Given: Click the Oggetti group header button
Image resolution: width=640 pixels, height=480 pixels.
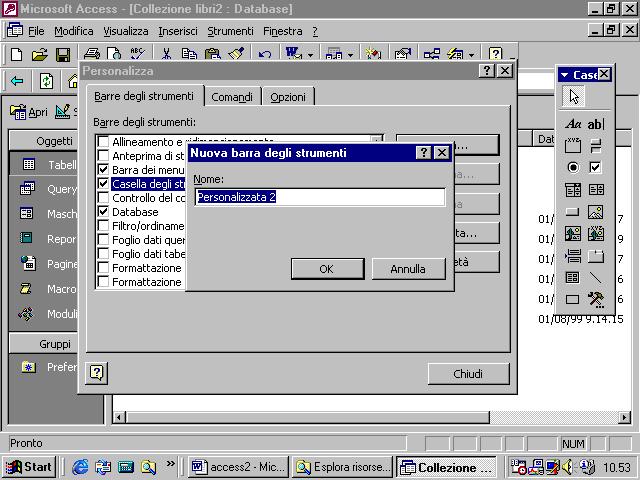Looking at the screenshot, I should click(44, 141).
